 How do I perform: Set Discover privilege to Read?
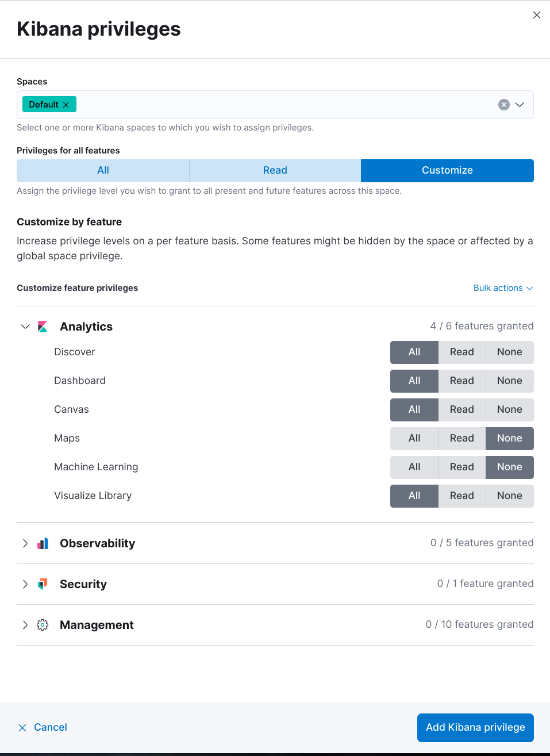pyautogui.click(x=461, y=352)
